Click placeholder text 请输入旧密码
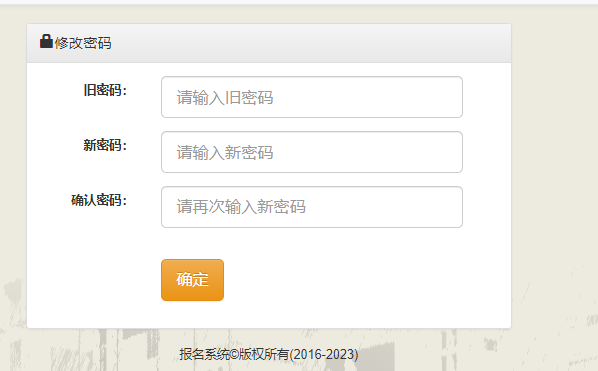Viewport: 598px width, 371px height. [225, 98]
